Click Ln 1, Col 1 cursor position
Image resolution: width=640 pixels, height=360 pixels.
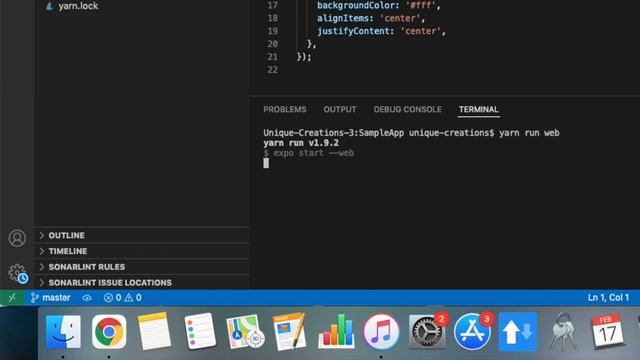click(608, 298)
